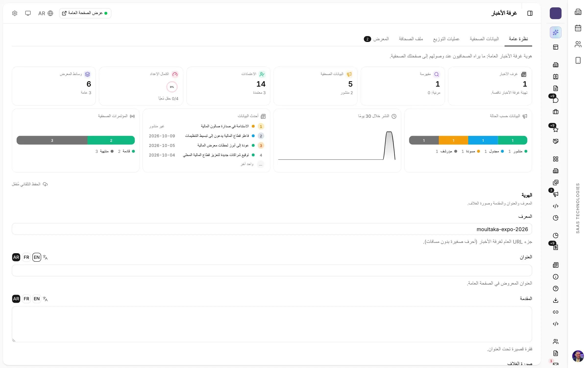
Task: Switch to the البيانات الصحفية tab
Action: click(x=484, y=39)
